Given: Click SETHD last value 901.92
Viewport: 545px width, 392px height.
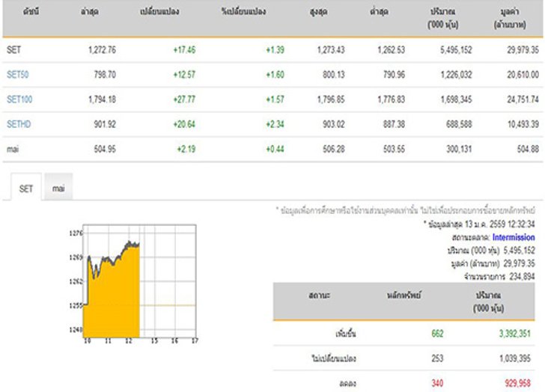Looking at the screenshot, I should point(105,124).
